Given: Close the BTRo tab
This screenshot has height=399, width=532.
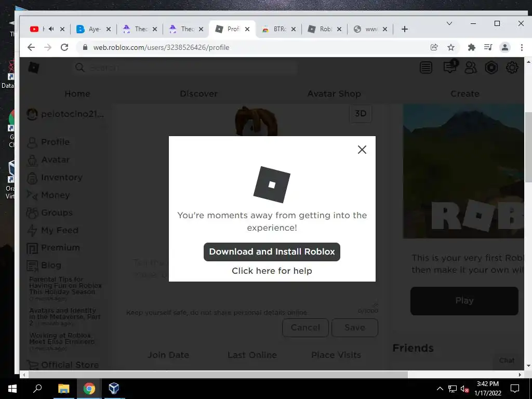Looking at the screenshot, I should [294, 29].
